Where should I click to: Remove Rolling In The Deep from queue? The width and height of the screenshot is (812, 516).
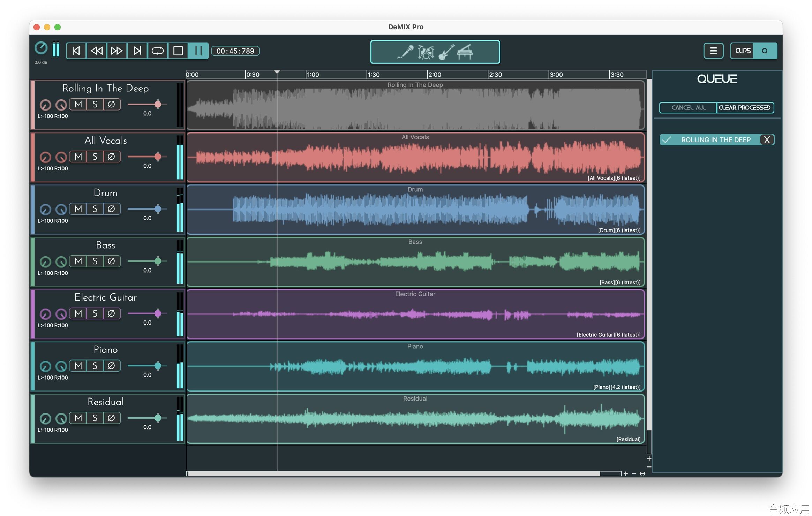[x=767, y=140]
